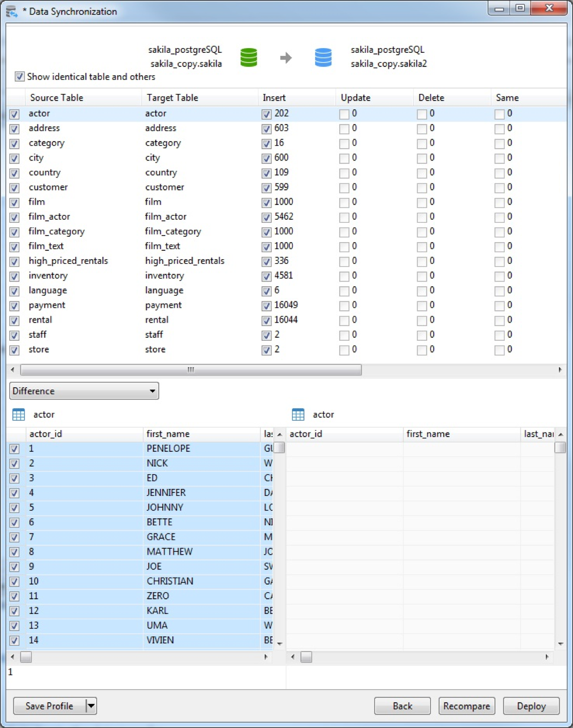This screenshot has height=728, width=573.
Task: Click the table icon beside the right actor panel
Action: pyautogui.click(x=298, y=414)
